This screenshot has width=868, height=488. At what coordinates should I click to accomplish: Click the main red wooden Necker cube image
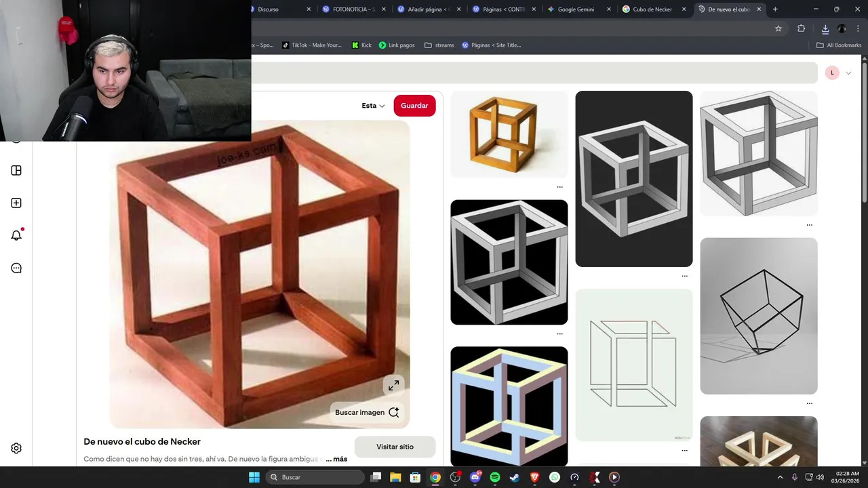260,274
